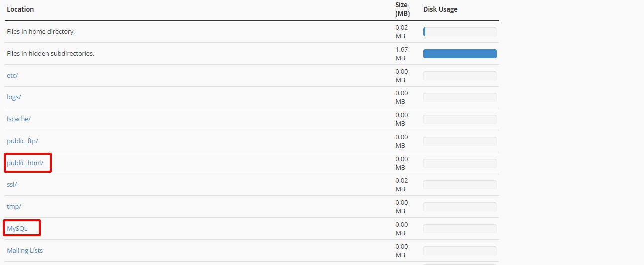644x265 pixels.
Task: Click the Disk Usage column header
Action: pos(440,9)
